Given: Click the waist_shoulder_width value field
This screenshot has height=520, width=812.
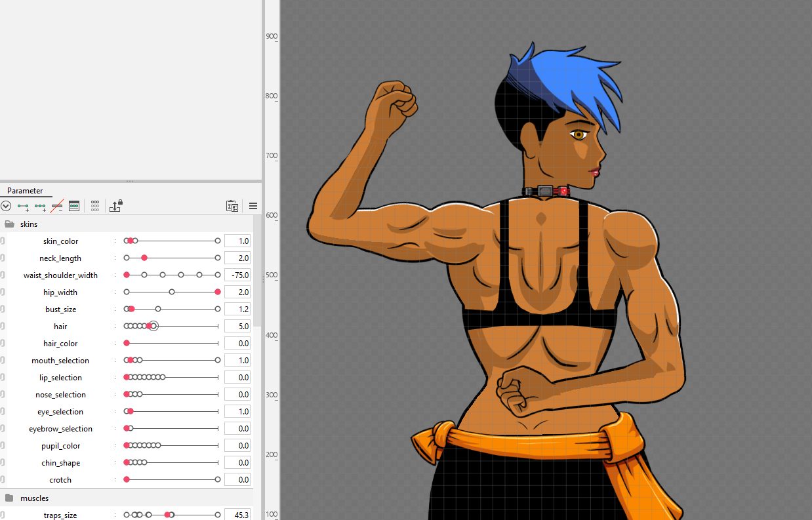Looking at the screenshot, I should coord(237,275).
